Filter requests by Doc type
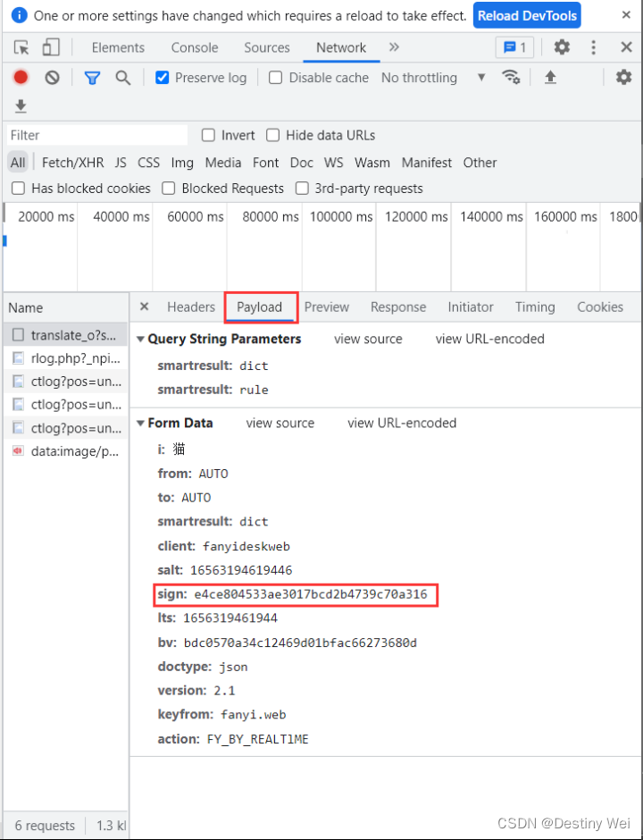This screenshot has width=643, height=840. 302,163
